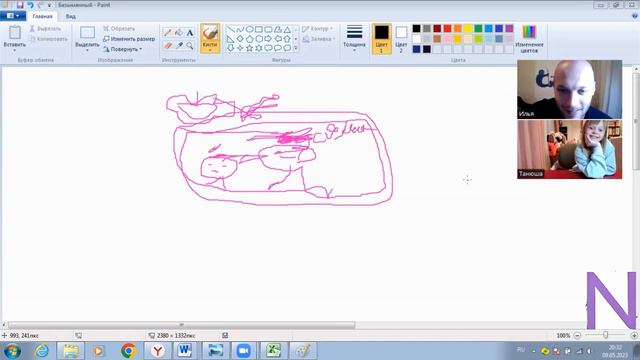Open Zoom from the taskbar
Screen dimensions: 640x360
tap(244, 351)
